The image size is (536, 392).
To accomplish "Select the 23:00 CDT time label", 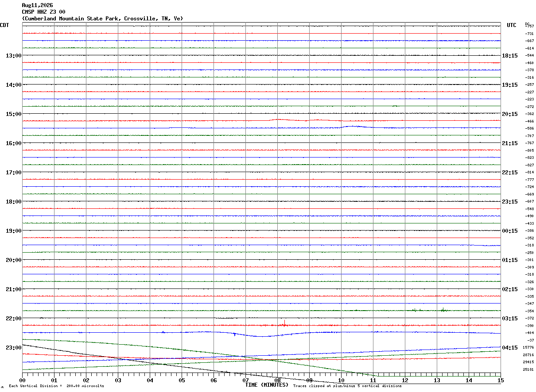I will coord(13,348).
